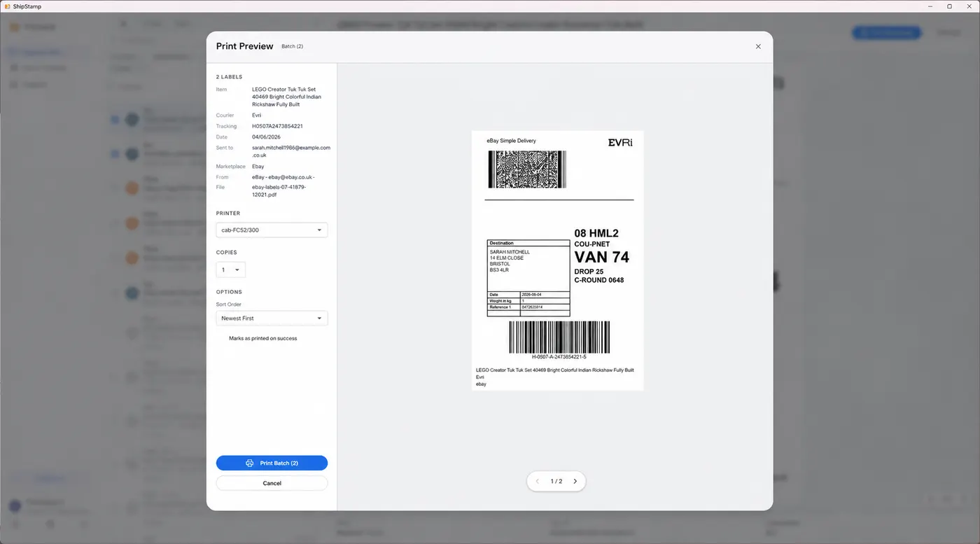Click the printer icon in Print Batch button
980x544 pixels.
pos(250,463)
